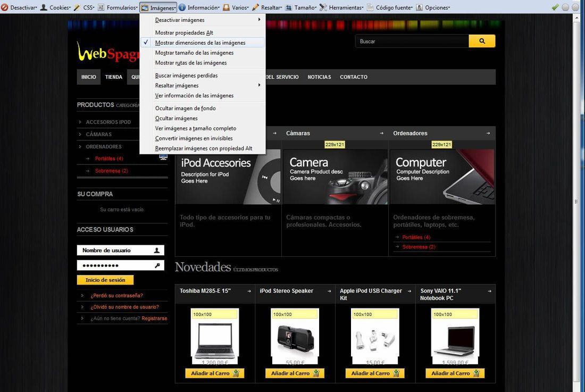Open the Formularios toolbar menu

click(x=118, y=7)
